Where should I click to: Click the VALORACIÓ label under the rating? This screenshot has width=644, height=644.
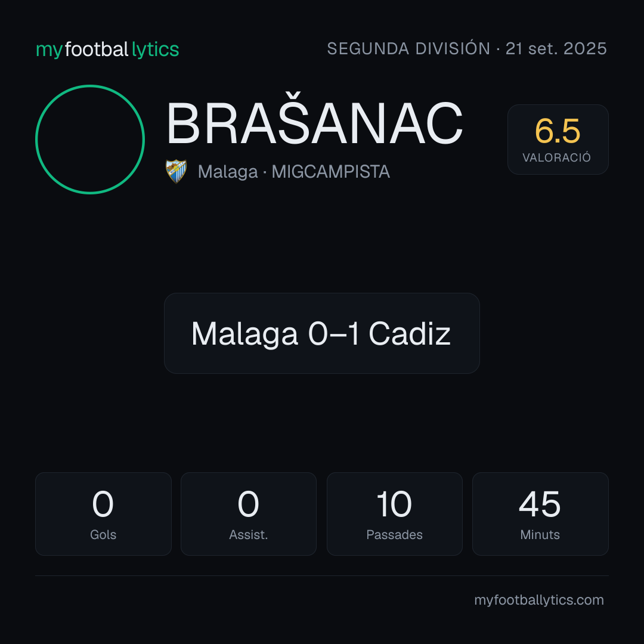[556, 157]
